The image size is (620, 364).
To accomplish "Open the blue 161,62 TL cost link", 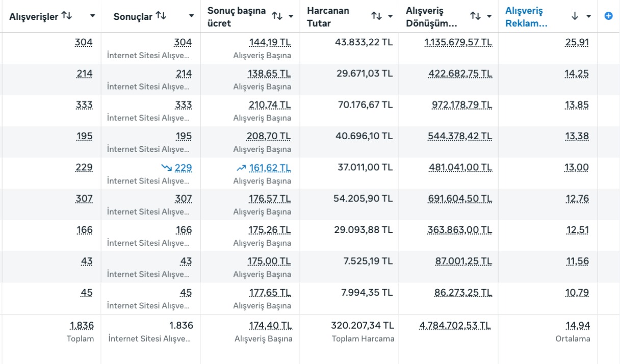I will [x=270, y=167].
